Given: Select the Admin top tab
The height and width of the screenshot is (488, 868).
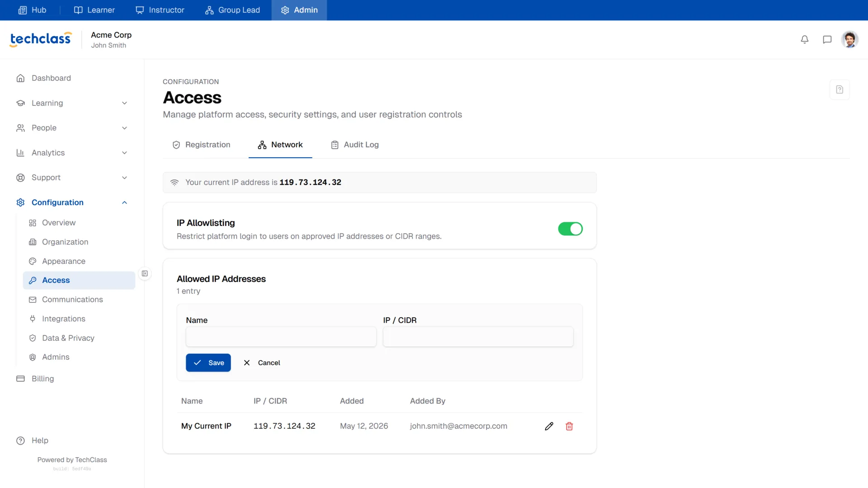Looking at the screenshot, I should pos(299,10).
